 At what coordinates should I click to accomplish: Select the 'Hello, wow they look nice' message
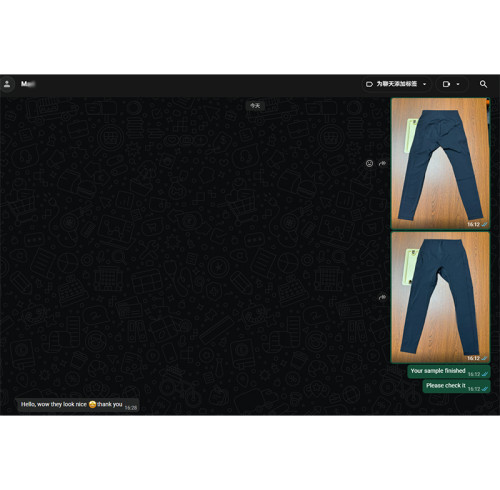click(x=78, y=405)
